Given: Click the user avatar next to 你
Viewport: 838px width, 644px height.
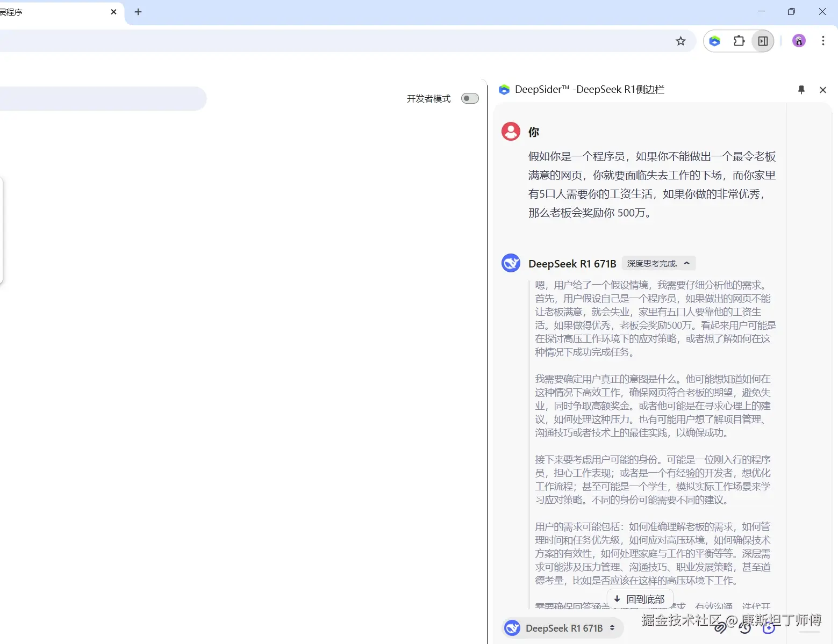Looking at the screenshot, I should [x=511, y=132].
